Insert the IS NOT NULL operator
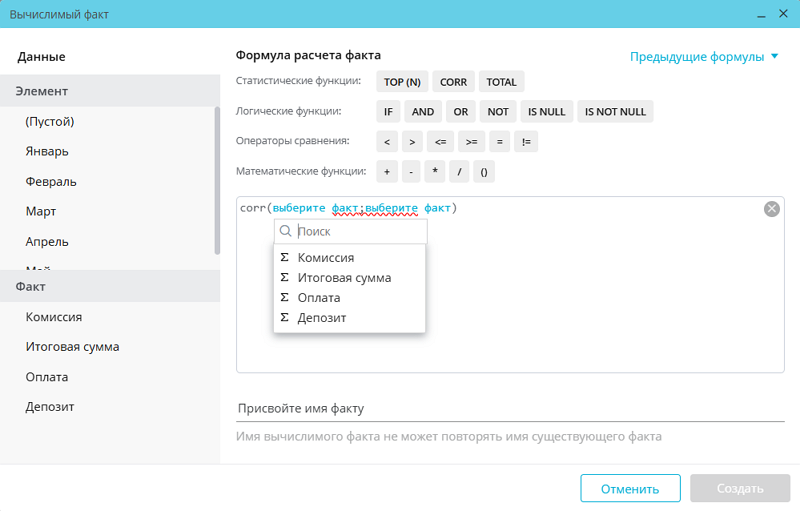Screen dimensions: 800x511 (x=615, y=112)
